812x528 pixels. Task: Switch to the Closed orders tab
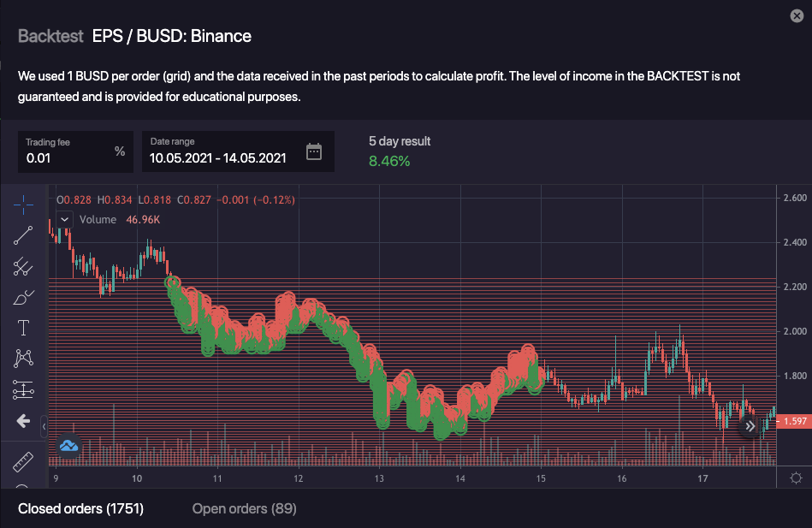[81, 509]
